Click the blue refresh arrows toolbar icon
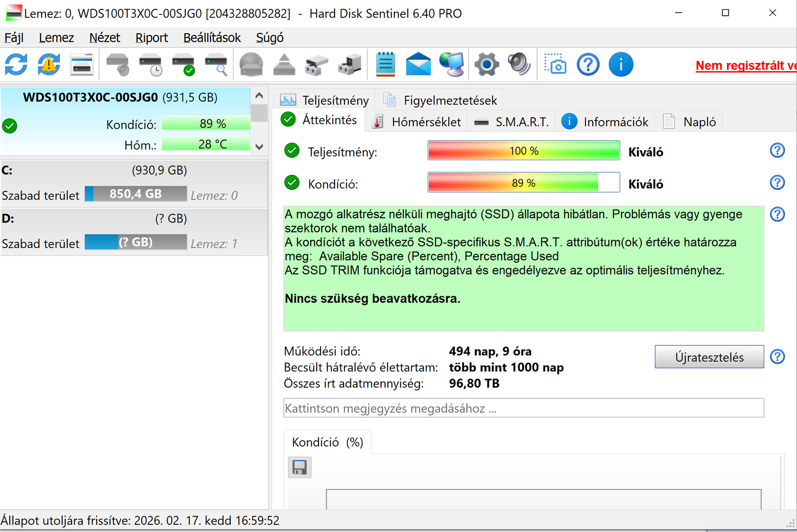Image resolution: width=797 pixels, height=532 pixels. click(16, 64)
